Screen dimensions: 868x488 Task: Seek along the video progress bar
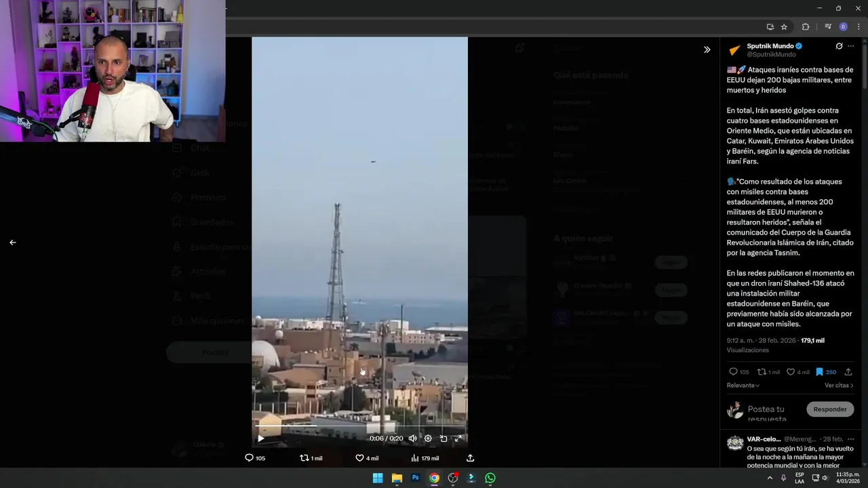[359, 426]
